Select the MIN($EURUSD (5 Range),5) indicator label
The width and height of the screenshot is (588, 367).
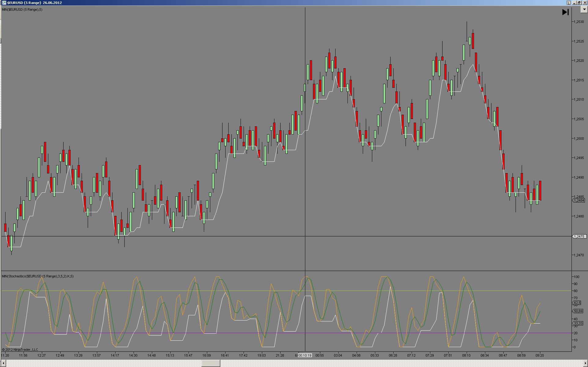click(x=22, y=9)
